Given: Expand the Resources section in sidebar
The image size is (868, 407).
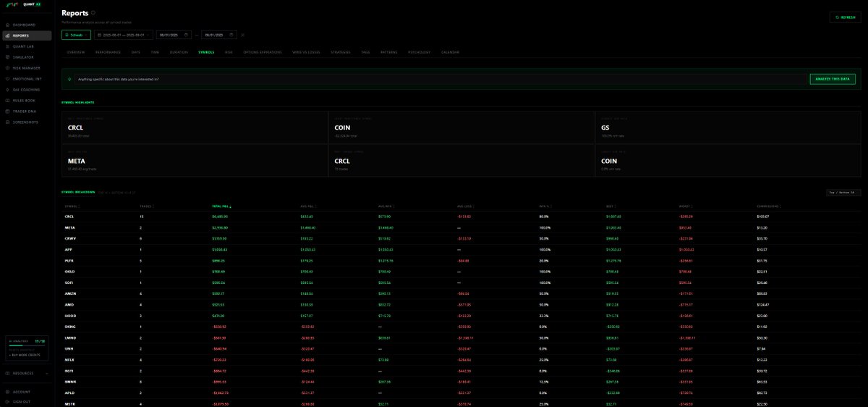Looking at the screenshot, I should pyautogui.click(x=27, y=374).
